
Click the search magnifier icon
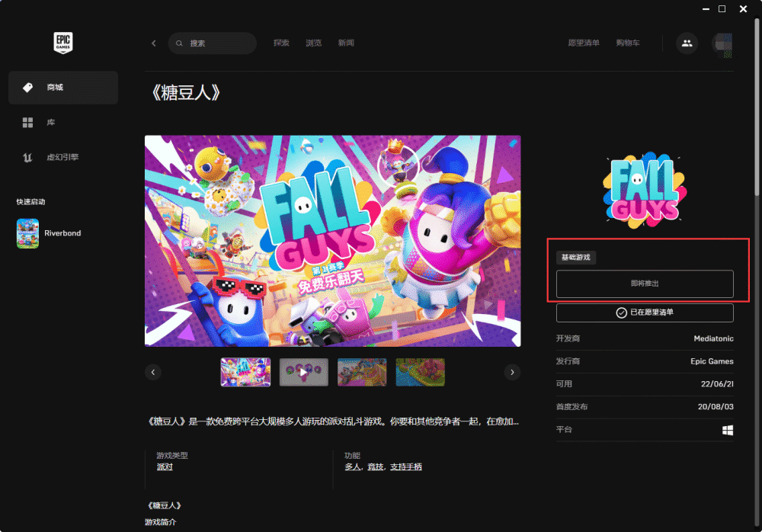(179, 43)
